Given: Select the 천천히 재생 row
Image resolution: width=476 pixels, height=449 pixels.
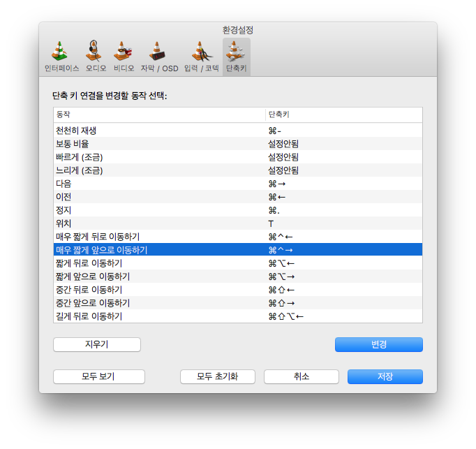Looking at the screenshot, I should [x=238, y=131].
